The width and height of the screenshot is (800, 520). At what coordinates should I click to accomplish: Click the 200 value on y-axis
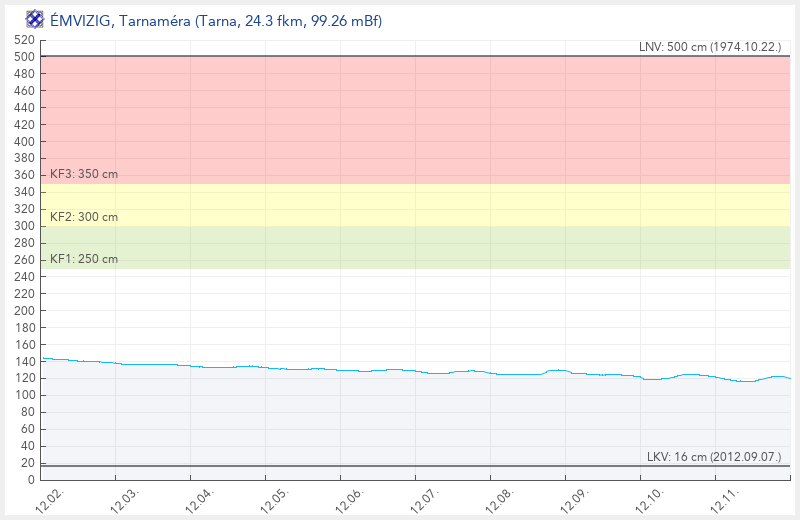(24, 310)
